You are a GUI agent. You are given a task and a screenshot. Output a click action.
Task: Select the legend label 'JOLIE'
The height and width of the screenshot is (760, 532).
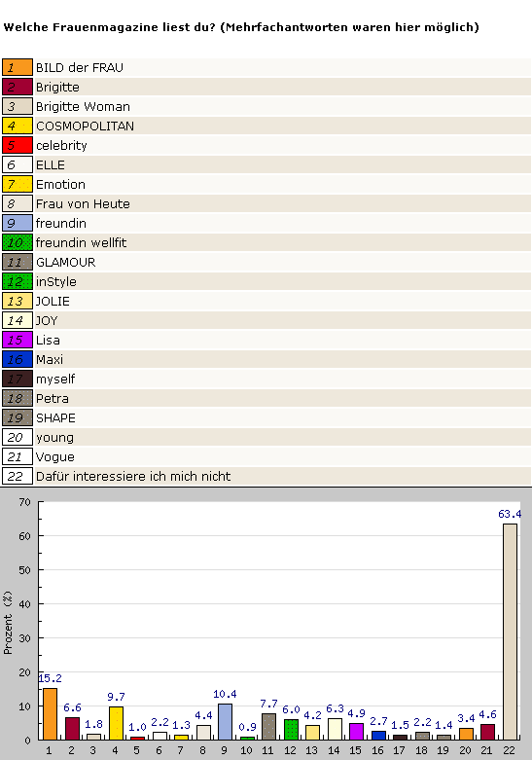click(53, 301)
